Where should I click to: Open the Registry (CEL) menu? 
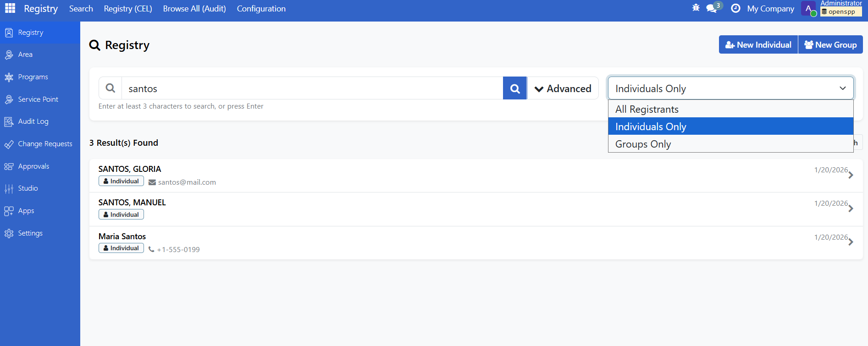click(x=128, y=9)
